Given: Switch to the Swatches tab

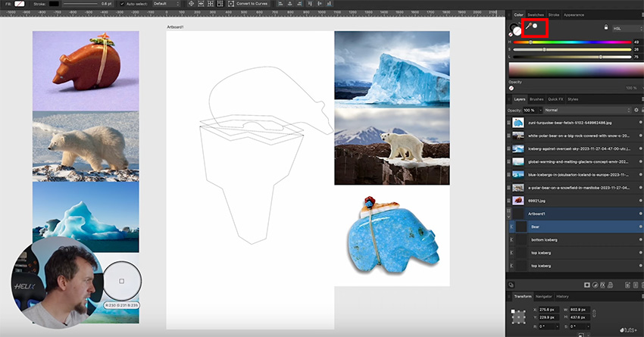Looking at the screenshot, I should pyautogui.click(x=535, y=14).
